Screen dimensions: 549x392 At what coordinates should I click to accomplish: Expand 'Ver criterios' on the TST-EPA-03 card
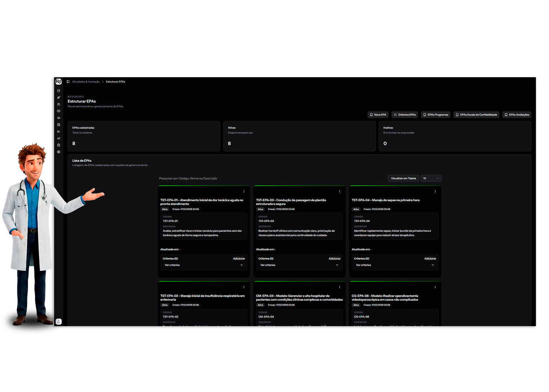[299, 265]
